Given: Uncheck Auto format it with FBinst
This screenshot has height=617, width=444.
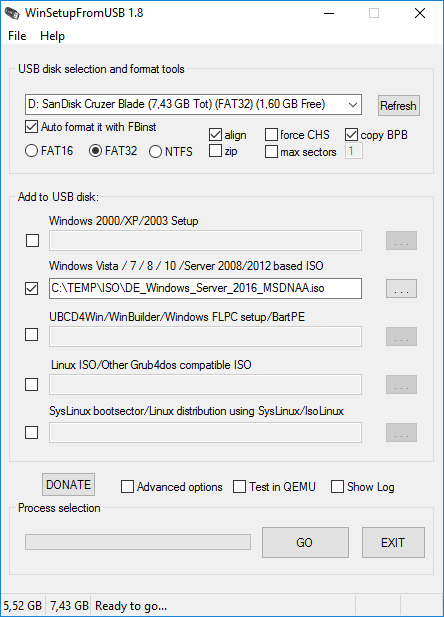Looking at the screenshot, I should point(31,127).
